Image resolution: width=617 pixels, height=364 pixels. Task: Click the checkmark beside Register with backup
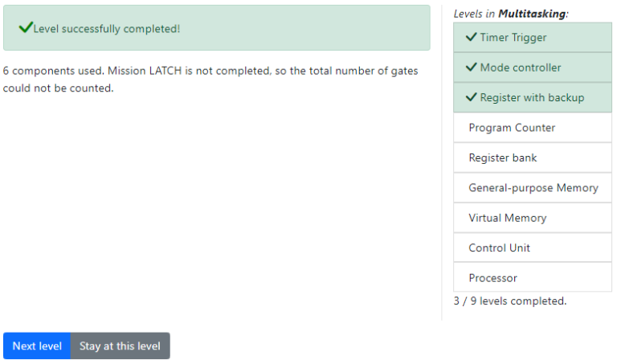click(472, 97)
